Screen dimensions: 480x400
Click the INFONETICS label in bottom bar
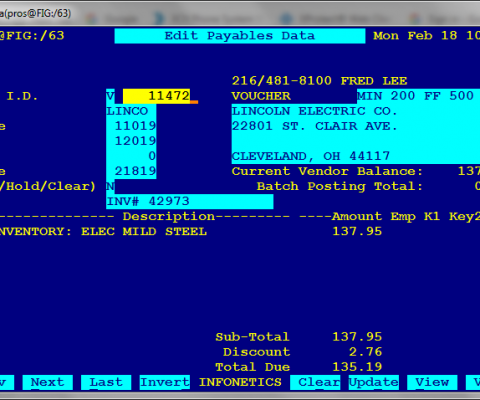(240, 382)
